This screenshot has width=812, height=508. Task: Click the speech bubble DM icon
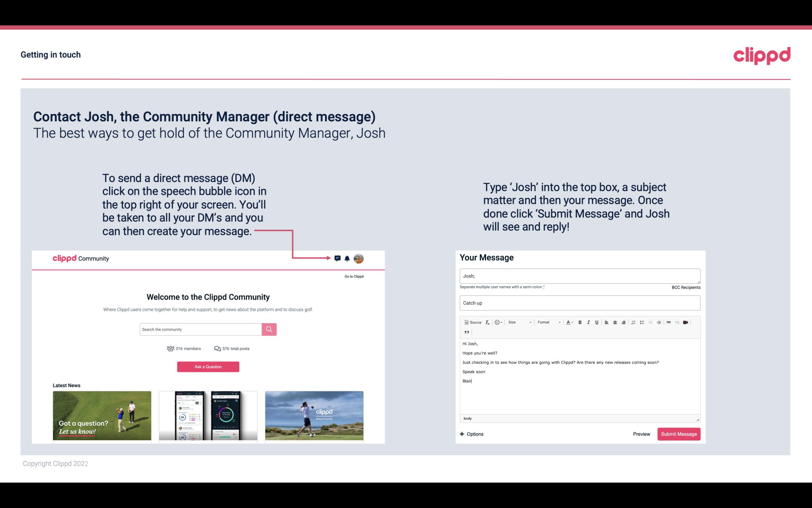click(338, 258)
